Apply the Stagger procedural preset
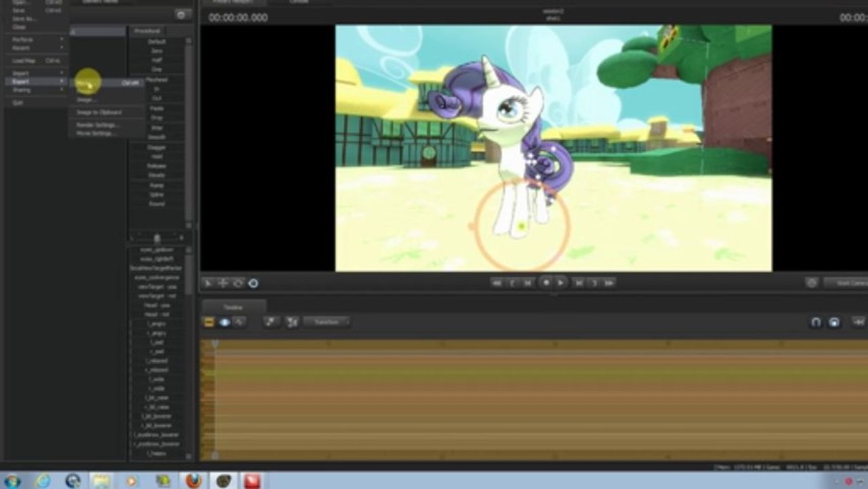The width and height of the screenshot is (868, 489). pyautogui.click(x=157, y=147)
